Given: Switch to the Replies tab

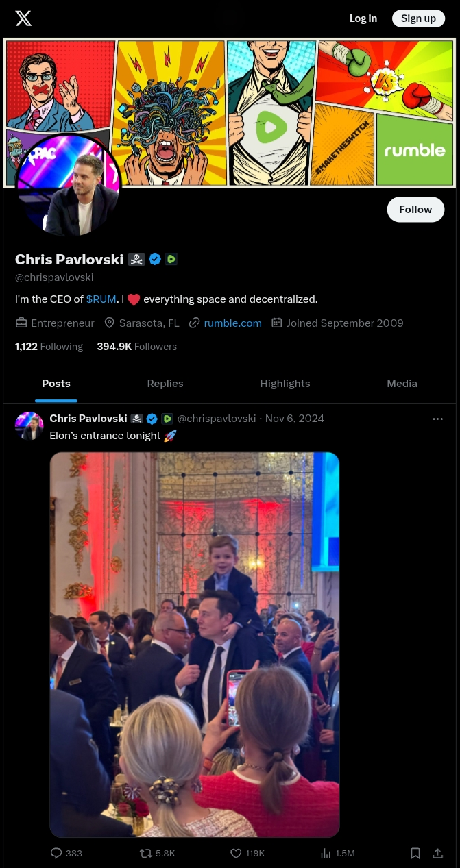Looking at the screenshot, I should point(165,384).
